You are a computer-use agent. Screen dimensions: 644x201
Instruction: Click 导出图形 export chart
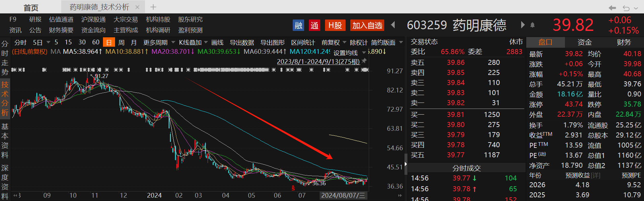(x=273, y=42)
